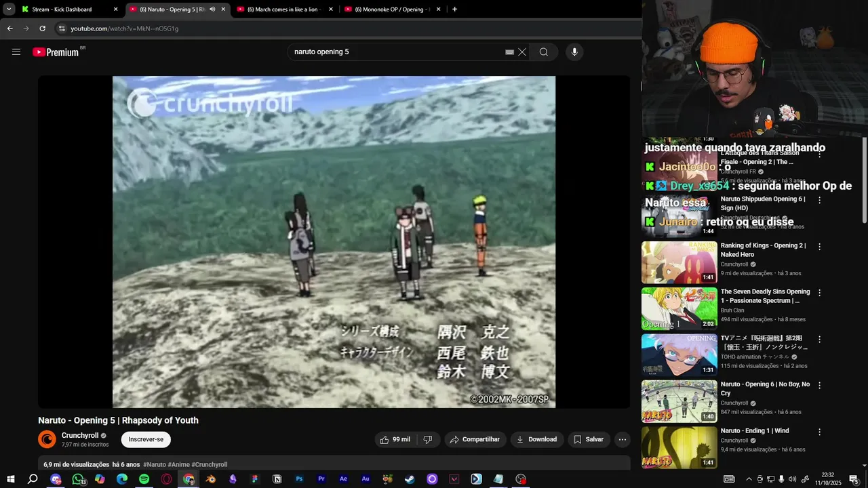Image resolution: width=868 pixels, height=488 pixels.
Task: Open options for Naruto Ending 1 Wind video
Action: pos(819,432)
